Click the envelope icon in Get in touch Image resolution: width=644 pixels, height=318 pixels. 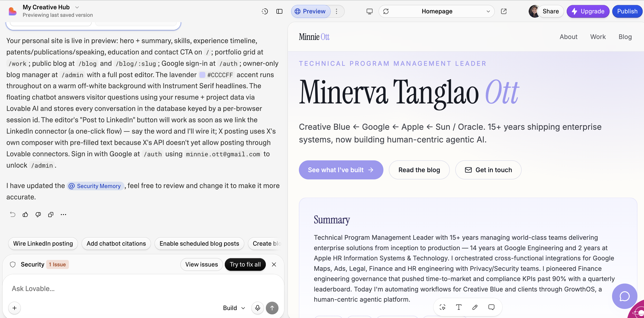click(468, 170)
